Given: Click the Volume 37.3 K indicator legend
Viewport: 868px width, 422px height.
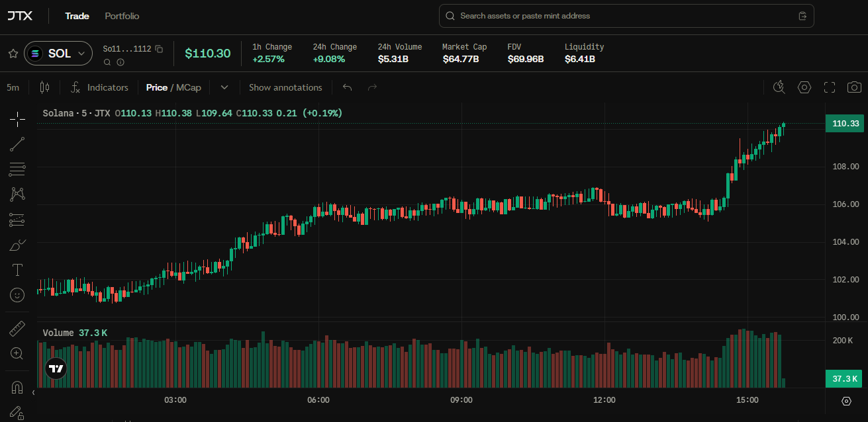Looking at the screenshot, I should pos(75,333).
